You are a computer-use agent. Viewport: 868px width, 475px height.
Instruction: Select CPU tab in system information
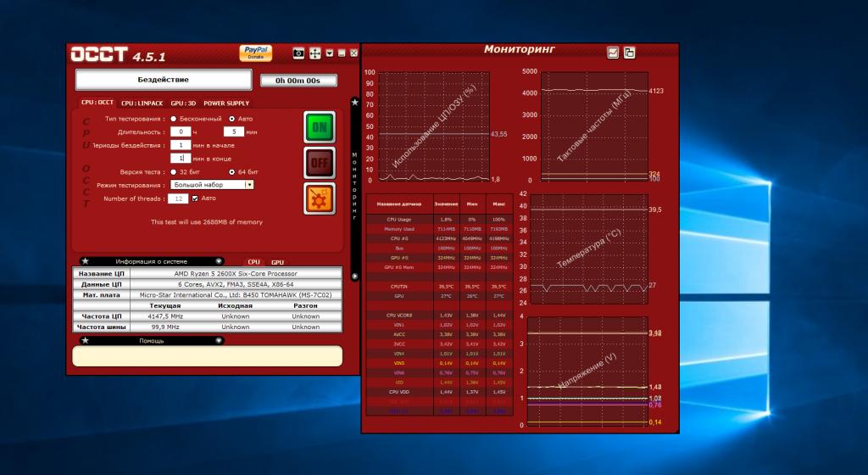click(x=253, y=262)
